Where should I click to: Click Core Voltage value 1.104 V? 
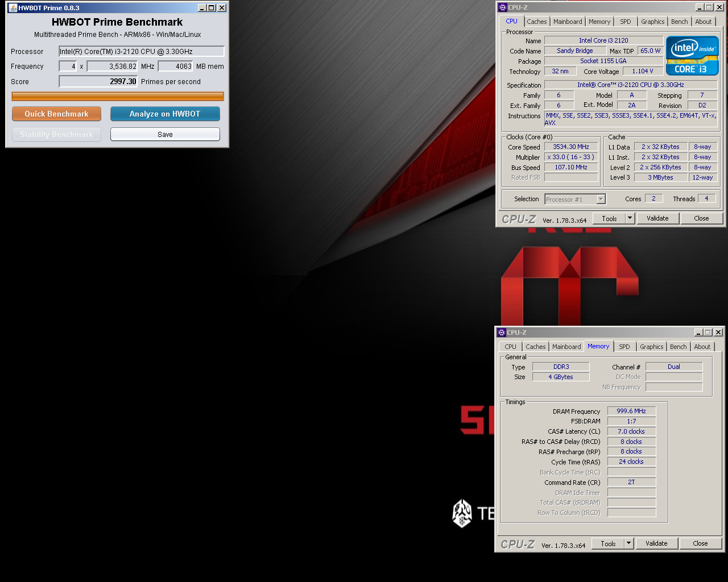pyautogui.click(x=643, y=71)
